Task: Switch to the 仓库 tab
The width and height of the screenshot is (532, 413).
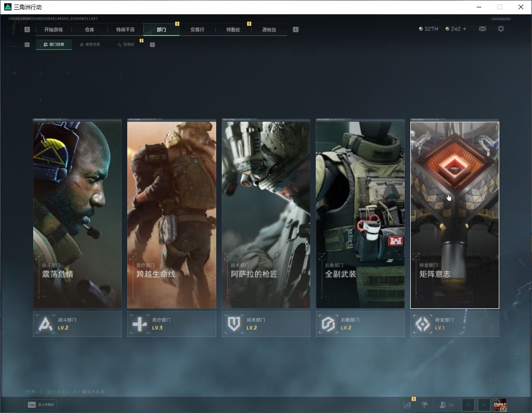Action: [x=89, y=29]
